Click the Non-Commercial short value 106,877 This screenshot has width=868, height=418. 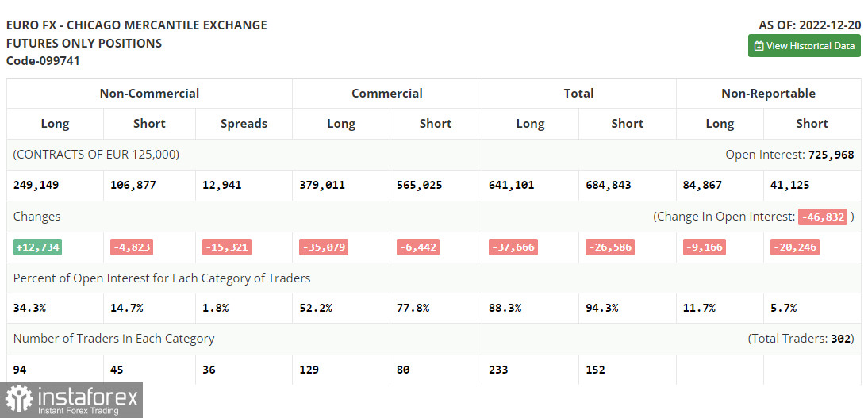133,185
